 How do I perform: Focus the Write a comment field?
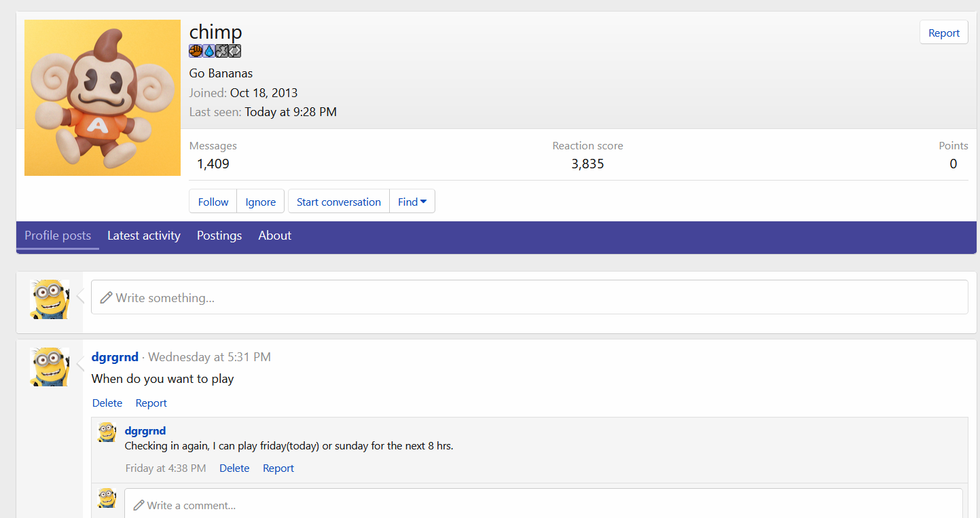click(x=543, y=505)
